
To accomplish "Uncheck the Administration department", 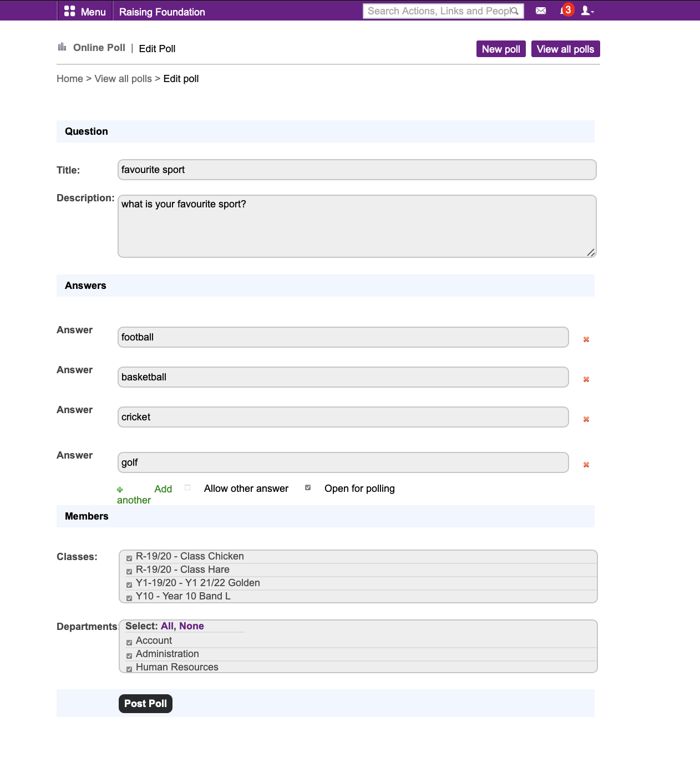I will (129, 656).
